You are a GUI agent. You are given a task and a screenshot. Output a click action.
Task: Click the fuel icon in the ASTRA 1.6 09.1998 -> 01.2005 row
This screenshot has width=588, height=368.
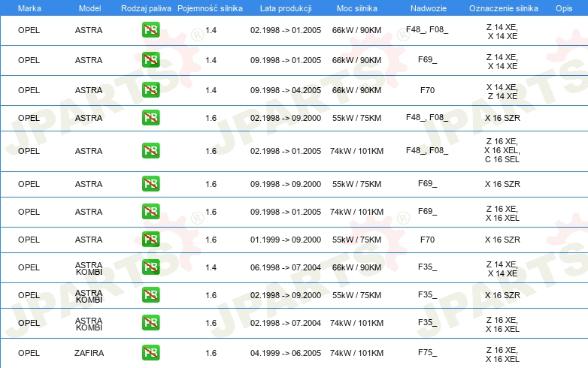pyautogui.click(x=150, y=212)
